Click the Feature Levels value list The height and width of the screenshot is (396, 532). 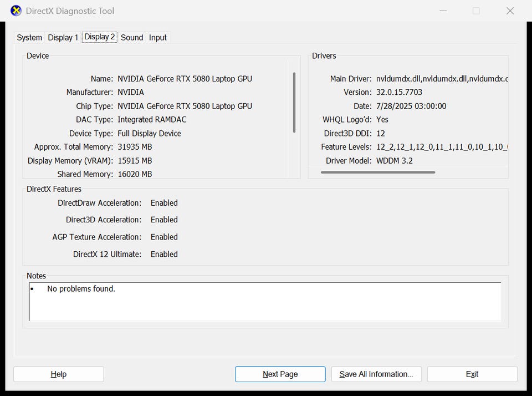pyautogui.click(x=442, y=147)
